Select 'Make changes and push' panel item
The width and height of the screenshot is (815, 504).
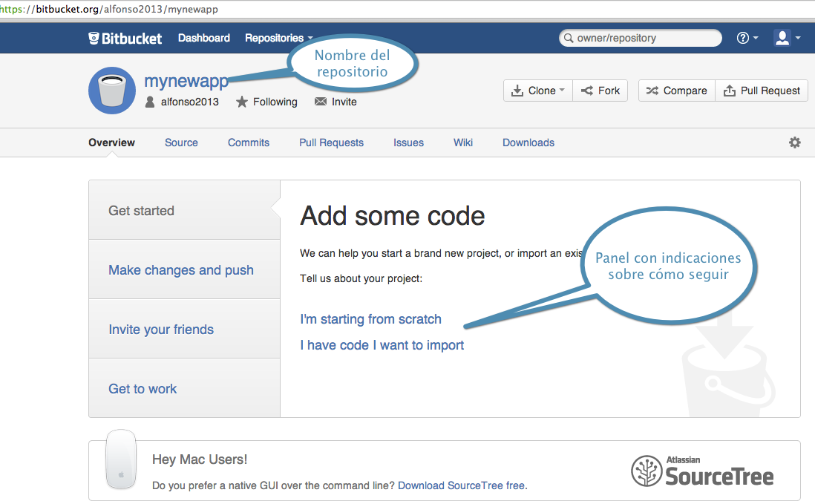point(181,270)
